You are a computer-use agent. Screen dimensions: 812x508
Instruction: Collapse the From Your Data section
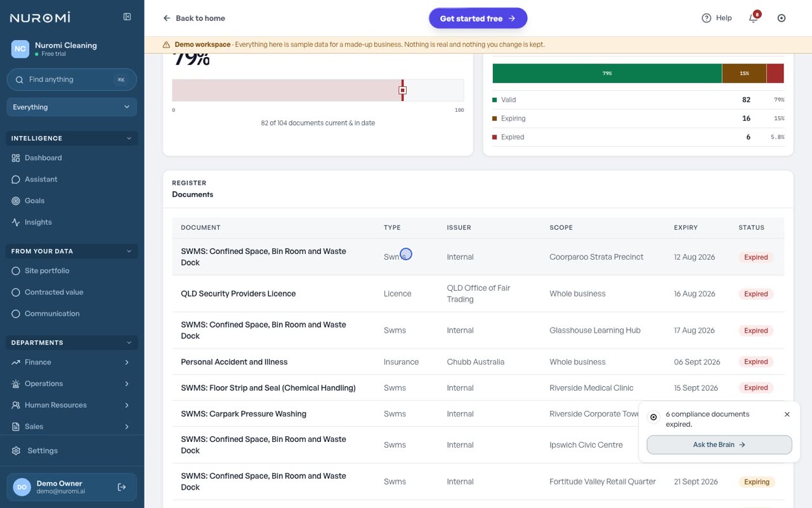[72, 251]
